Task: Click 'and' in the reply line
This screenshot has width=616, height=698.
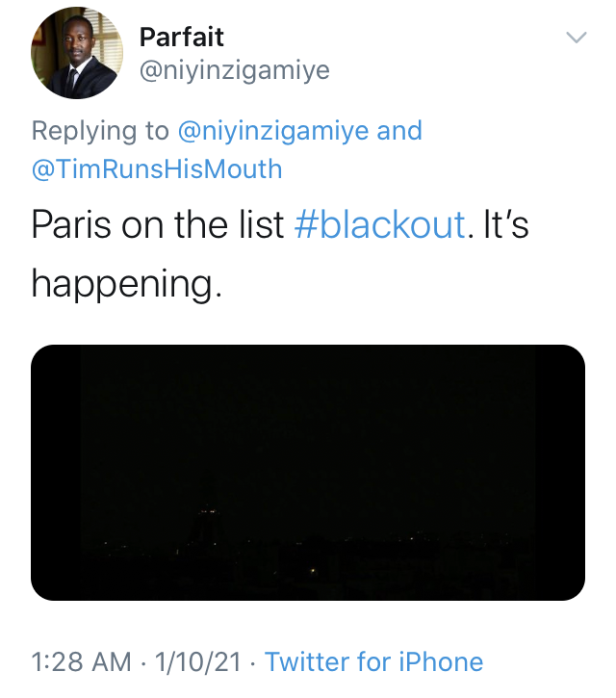Action: [399, 131]
